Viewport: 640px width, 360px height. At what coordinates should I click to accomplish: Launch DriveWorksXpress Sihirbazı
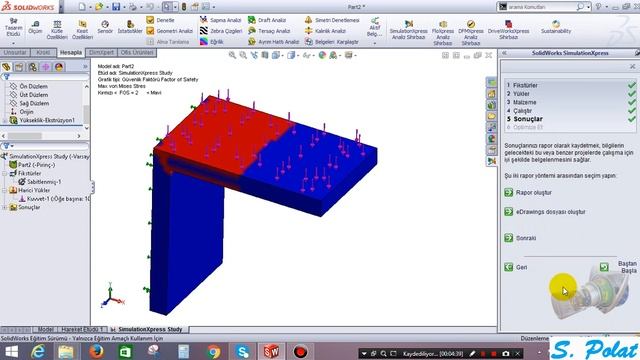(509, 30)
